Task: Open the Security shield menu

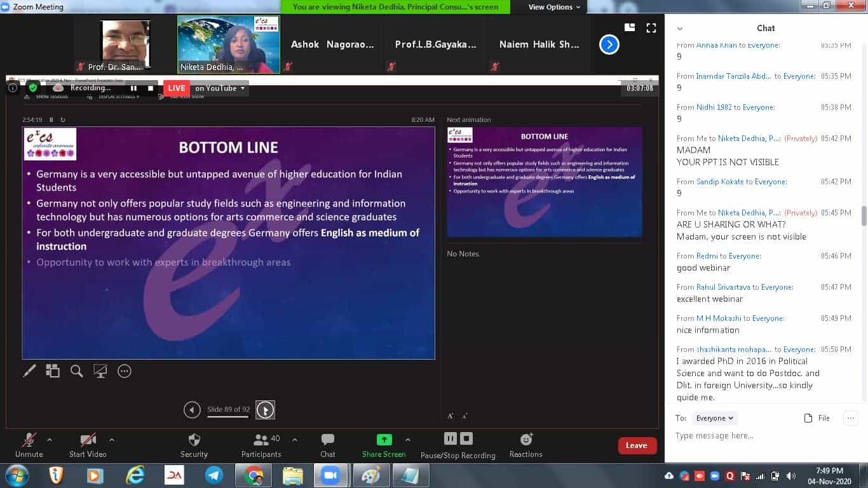Action: click(194, 445)
